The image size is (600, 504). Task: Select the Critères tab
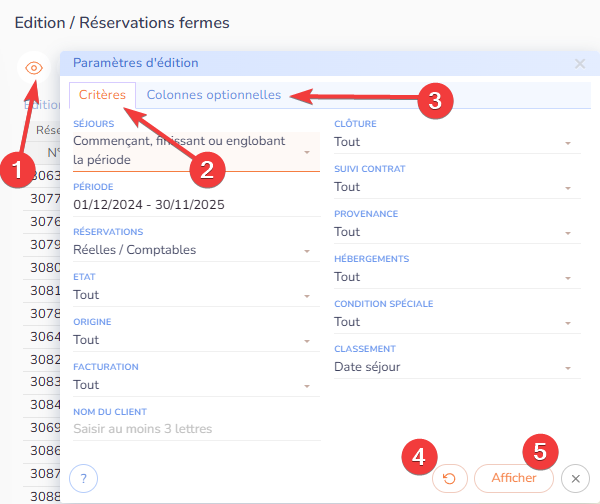102,96
